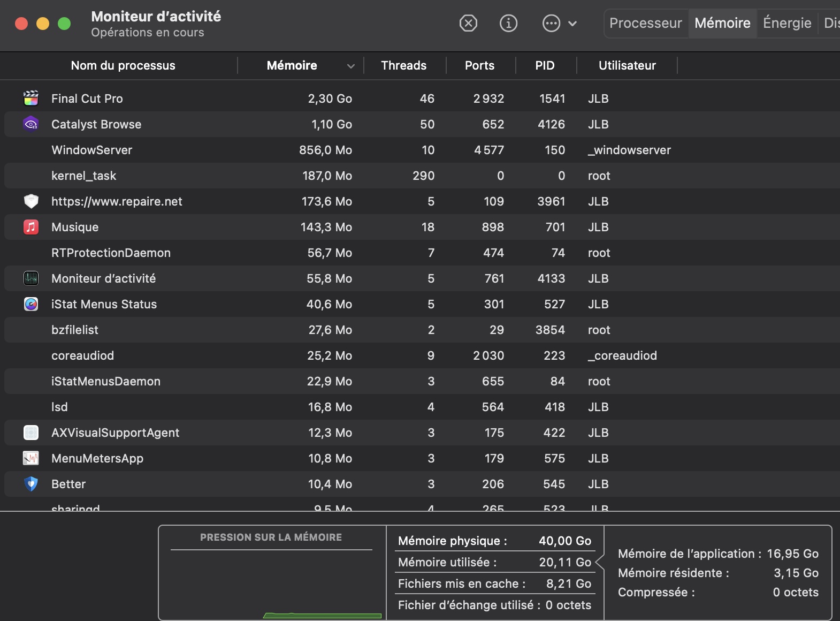
Task: Click the 856,0 Mo memory value
Action: coord(325,150)
